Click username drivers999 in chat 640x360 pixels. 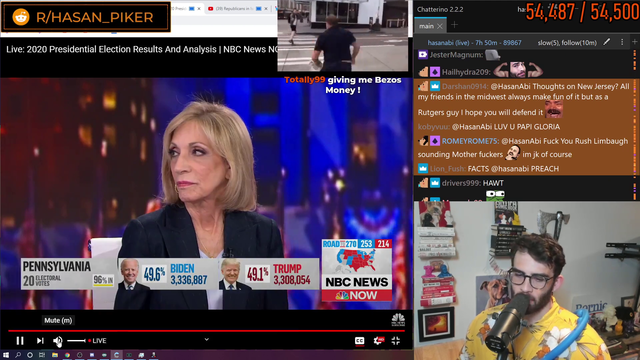point(461,183)
